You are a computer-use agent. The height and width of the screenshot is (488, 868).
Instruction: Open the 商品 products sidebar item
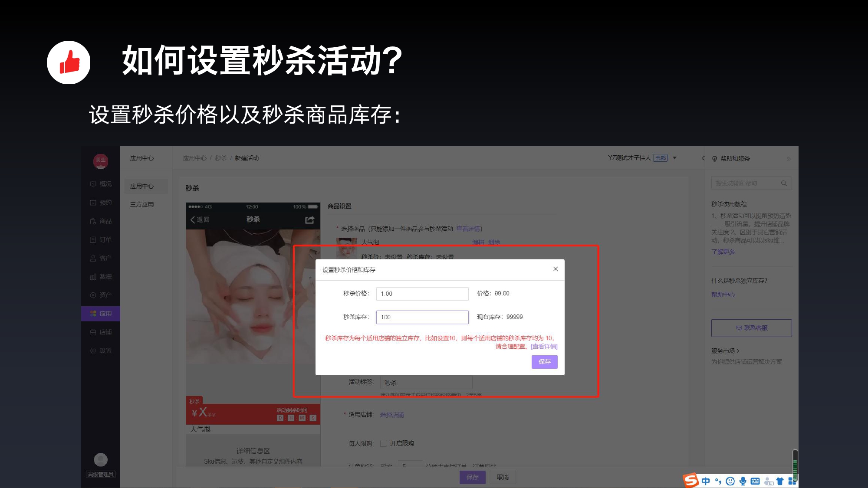(x=101, y=221)
